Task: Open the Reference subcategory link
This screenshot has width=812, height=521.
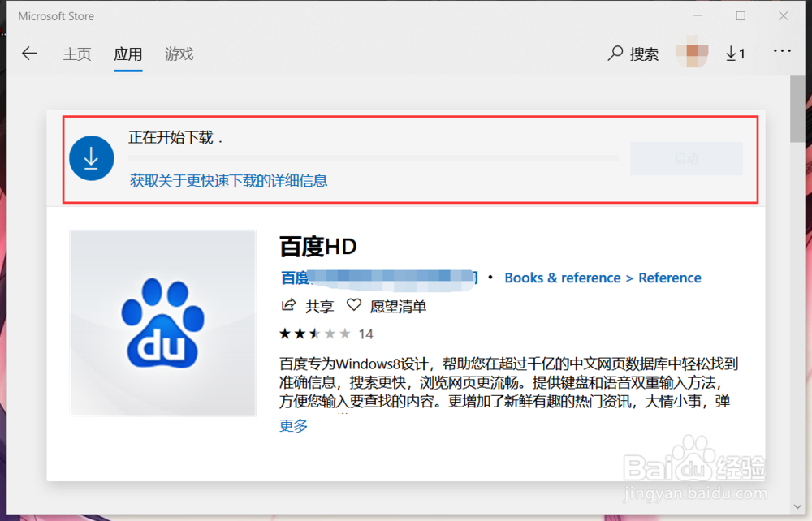Action: 670,278
